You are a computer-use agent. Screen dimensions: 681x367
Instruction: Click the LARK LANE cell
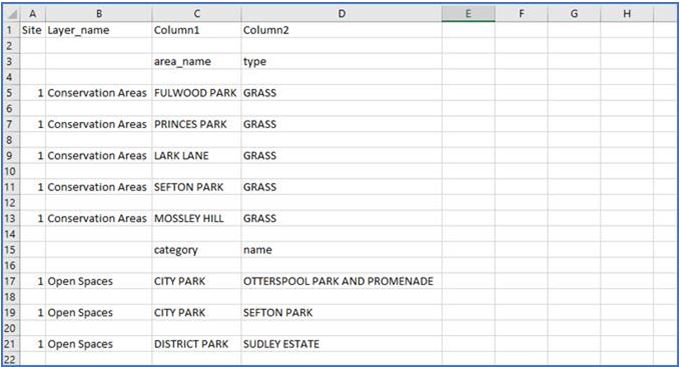[196, 155]
